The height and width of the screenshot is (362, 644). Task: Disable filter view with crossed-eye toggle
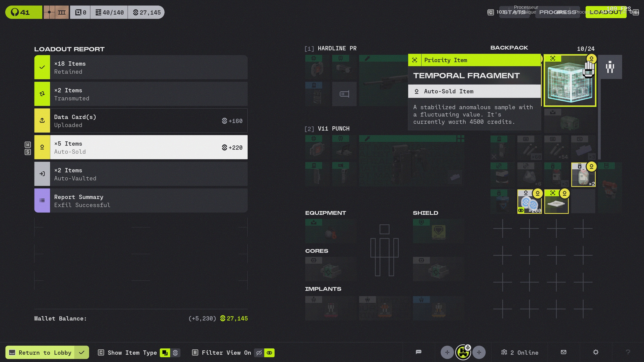coord(259,353)
